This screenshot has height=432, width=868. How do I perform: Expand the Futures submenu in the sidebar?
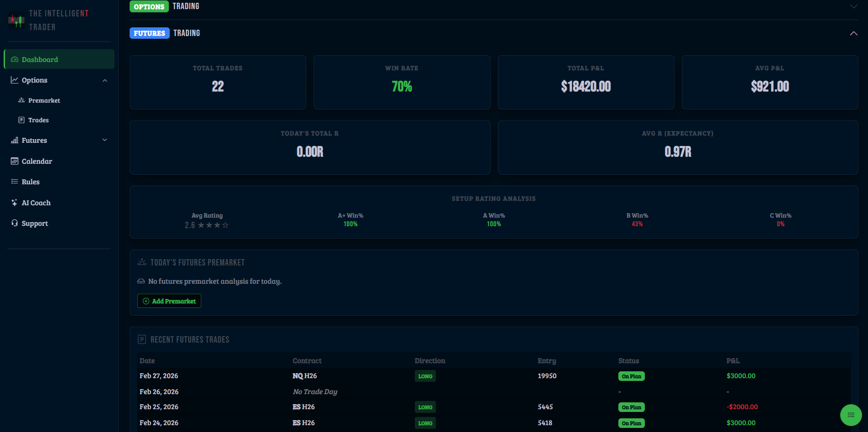click(105, 140)
